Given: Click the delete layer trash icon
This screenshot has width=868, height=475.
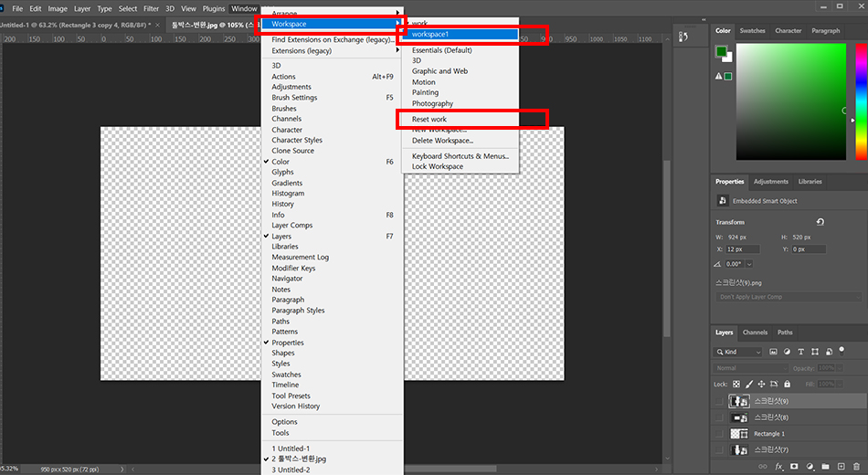Looking at the screenshot, I should click(856, 467).
